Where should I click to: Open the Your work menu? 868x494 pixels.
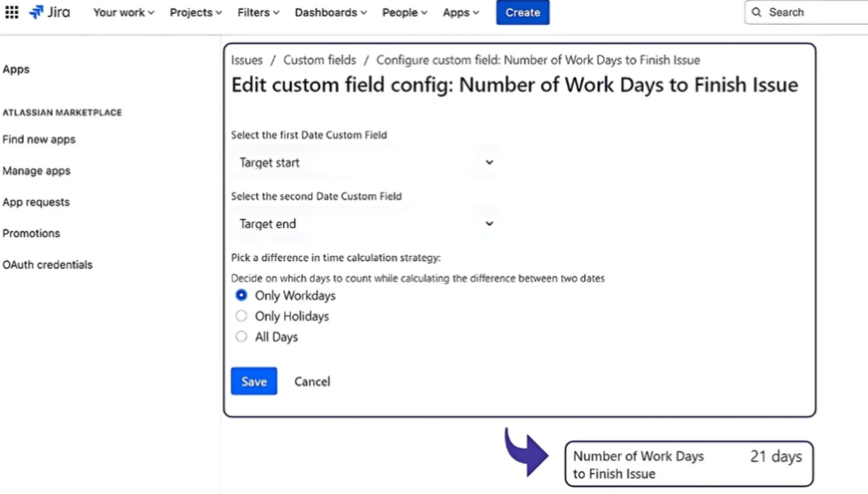pyautogui.click(x=124, y=13)
